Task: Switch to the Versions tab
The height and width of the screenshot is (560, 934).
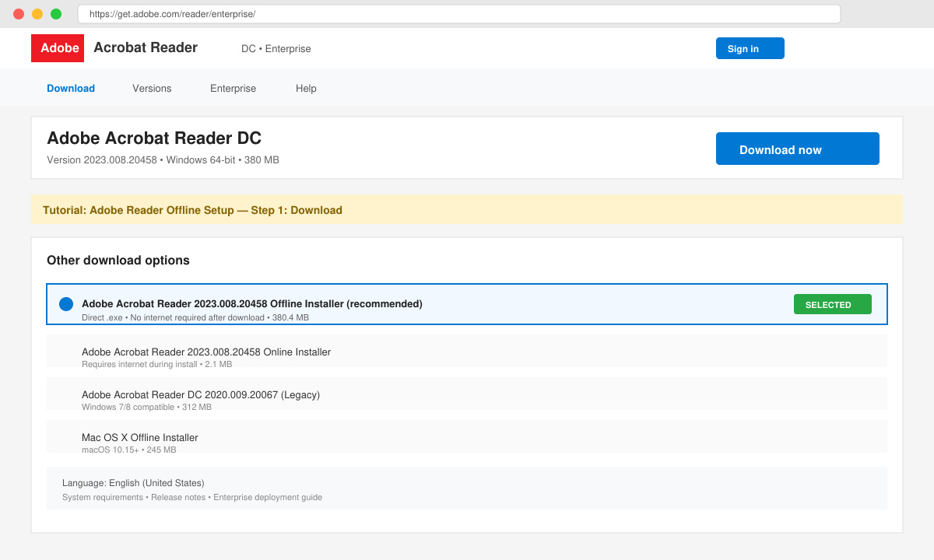Action: (152, 88)
